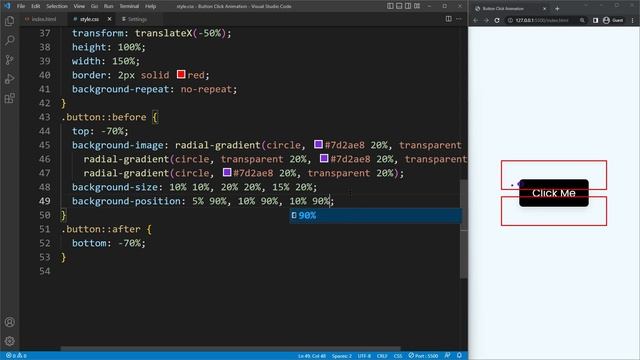Click the vertical editor scrollbar
The height and width of the screenshot is (360, 640).
464,229
